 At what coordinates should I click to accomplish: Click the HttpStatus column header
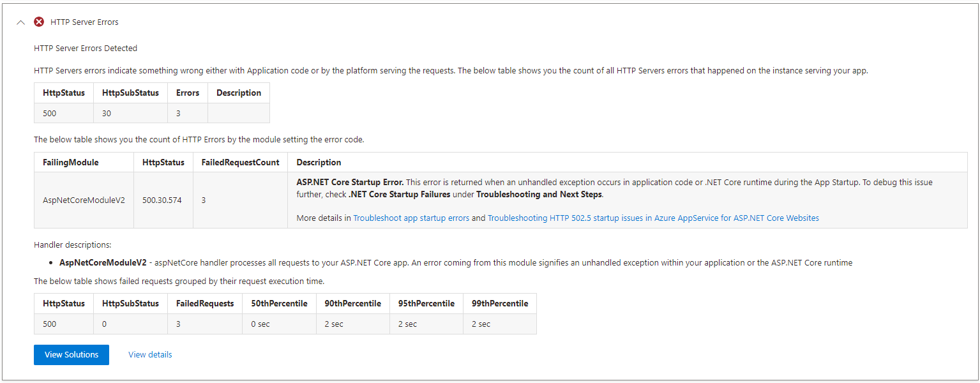(x=163, y=161)
